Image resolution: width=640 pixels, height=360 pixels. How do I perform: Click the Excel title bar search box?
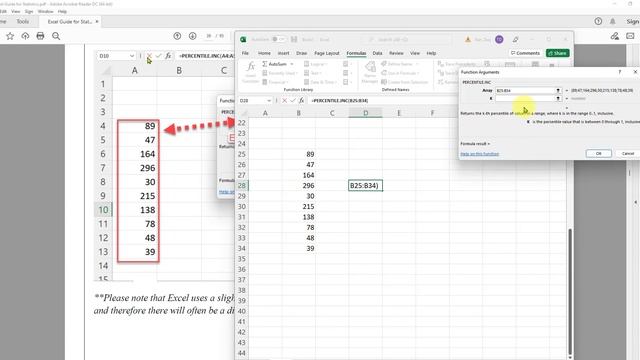tap(408, 39)
